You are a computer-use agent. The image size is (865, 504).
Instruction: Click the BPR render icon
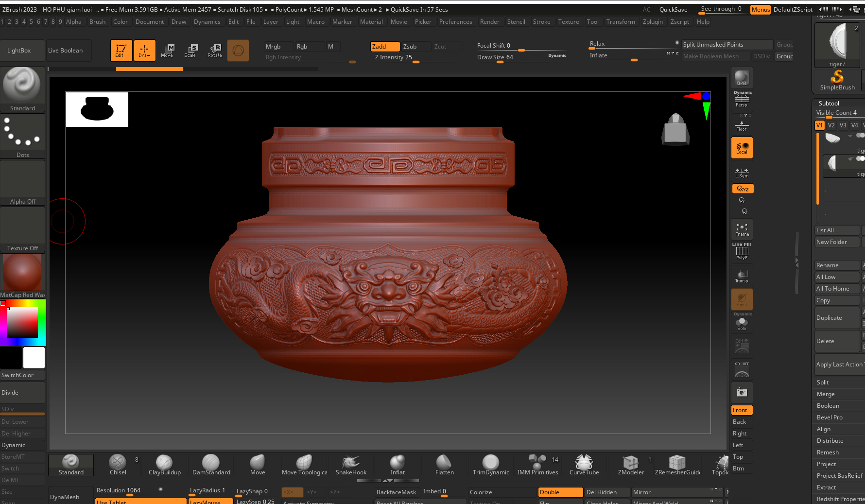pos(742,78)
